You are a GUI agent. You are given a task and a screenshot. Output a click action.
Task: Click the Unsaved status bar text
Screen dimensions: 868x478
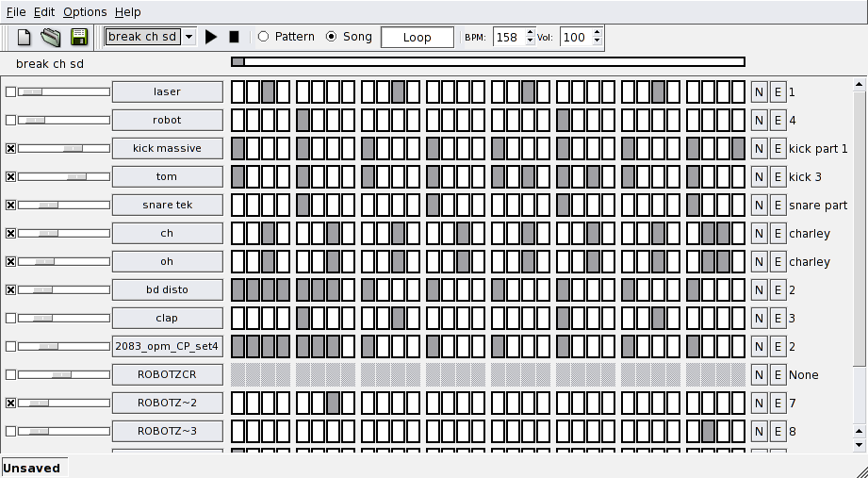pyautogui.click(x=31, y=468)
